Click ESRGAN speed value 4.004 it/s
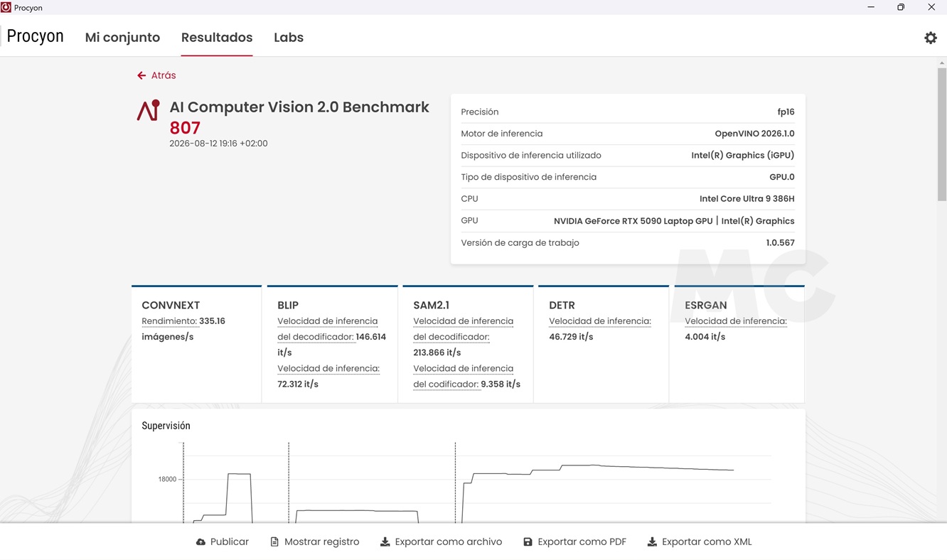This screenshot has height=560, width=947. point(705,337)
